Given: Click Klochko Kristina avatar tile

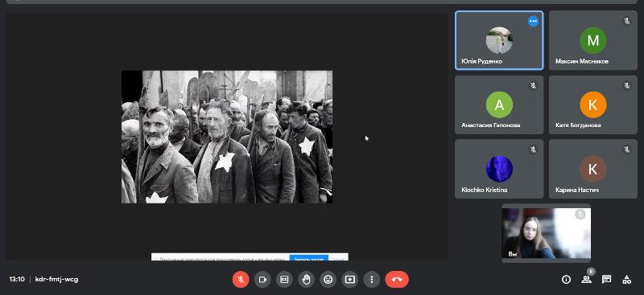Looking at the screenshot, I should pos(499,169).
